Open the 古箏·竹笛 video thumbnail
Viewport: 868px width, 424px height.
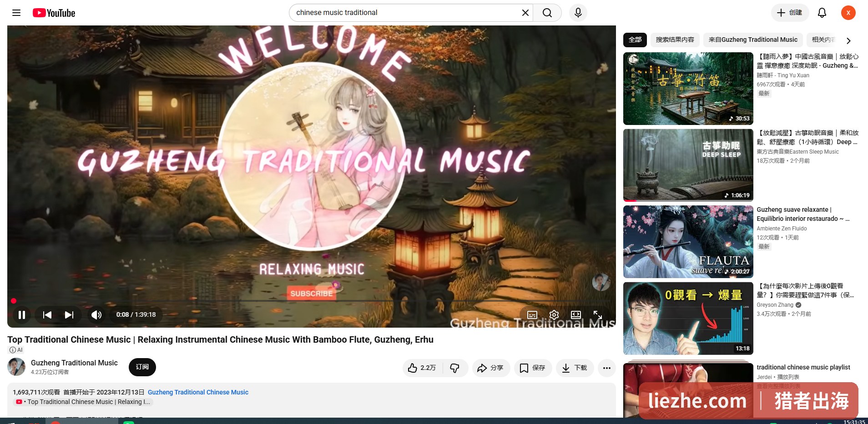point(688,89)
